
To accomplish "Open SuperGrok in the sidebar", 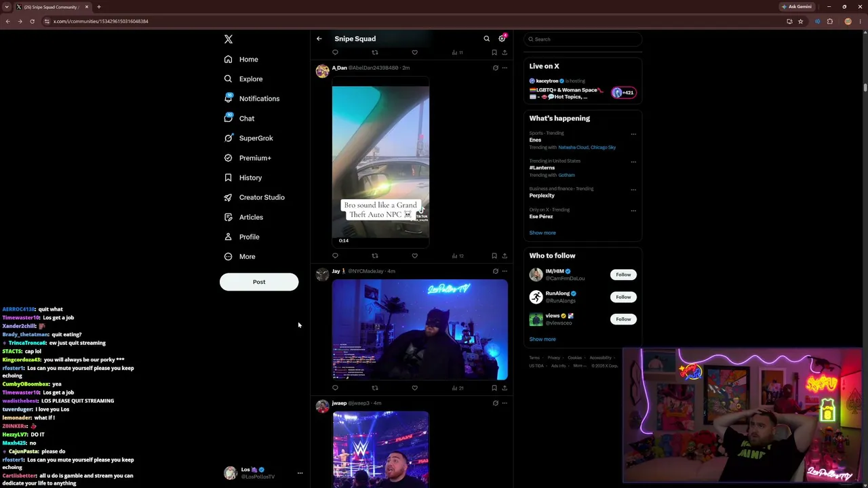I will (249, 138).
